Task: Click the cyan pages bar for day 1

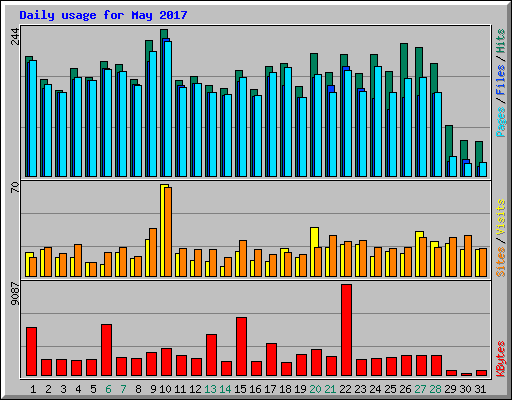Action: tap(33, 118)
